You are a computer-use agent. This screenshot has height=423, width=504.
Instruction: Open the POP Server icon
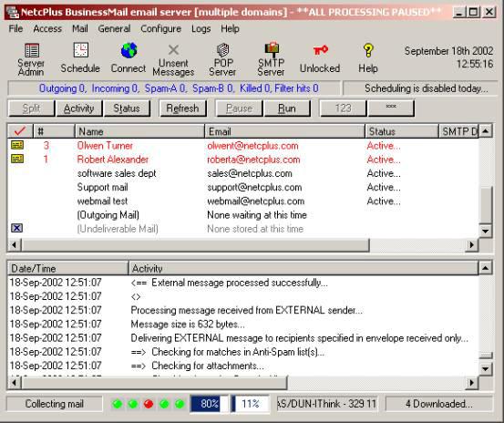tap(222, 50)
